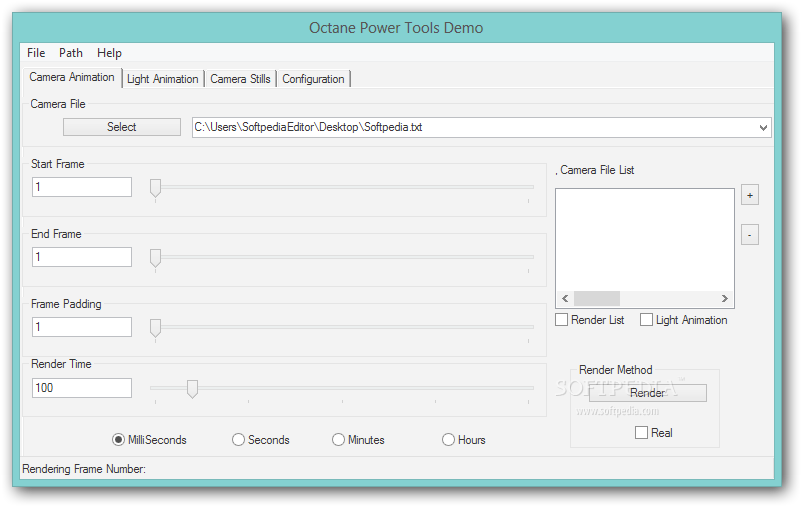Switch to the Camera Stills tab
Viewport: 802px width, 507px height.
pyautogui.click(x=240, y=79)
